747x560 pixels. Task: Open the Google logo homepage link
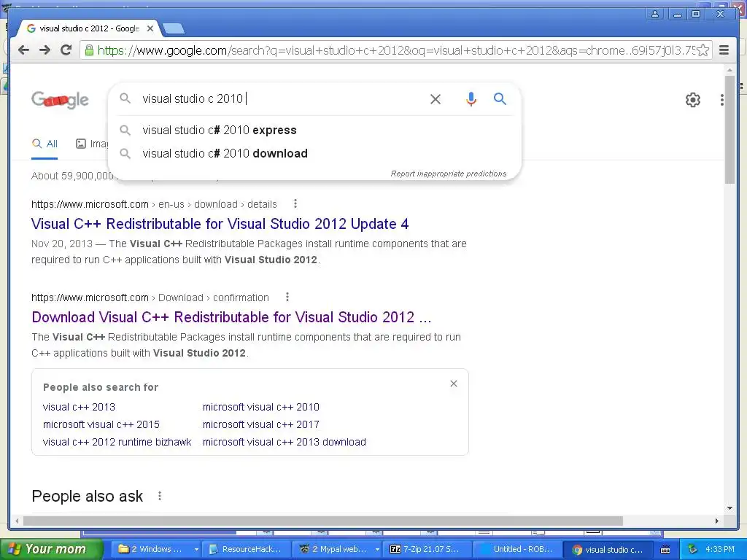[60, 100]
